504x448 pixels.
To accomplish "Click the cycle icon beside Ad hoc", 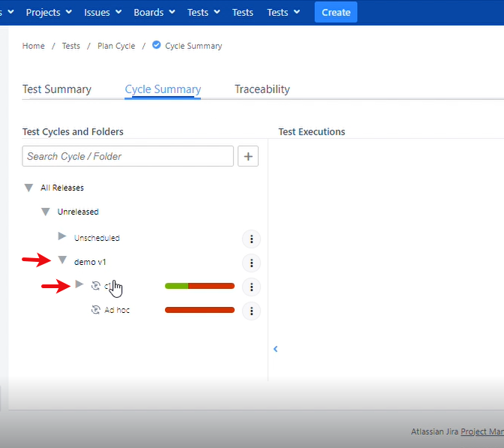I will tap(95, 310).
